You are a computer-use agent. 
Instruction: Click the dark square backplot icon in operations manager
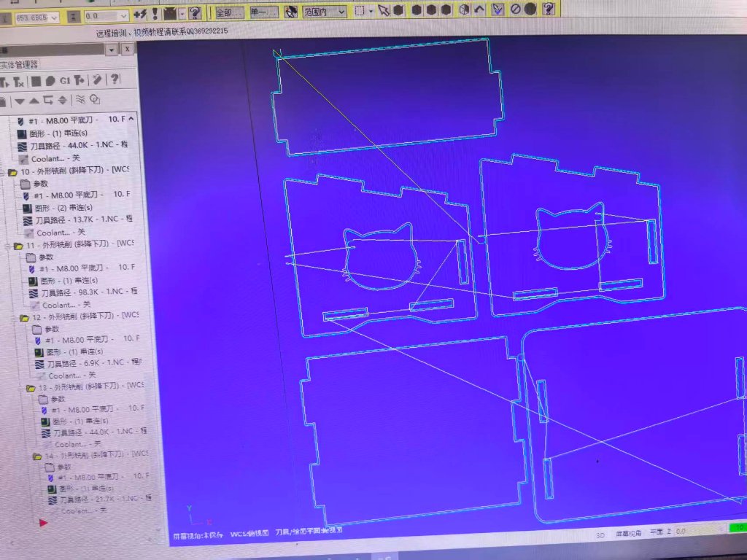click(36, 82)
